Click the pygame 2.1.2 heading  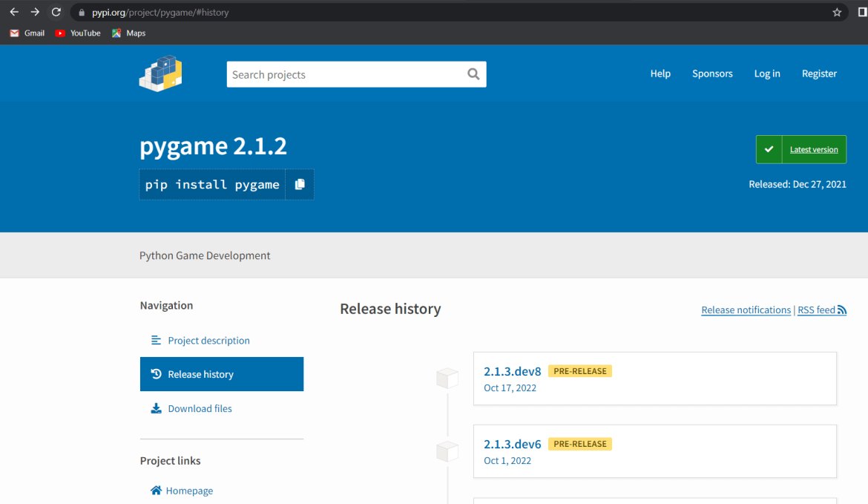coord(213,145)
